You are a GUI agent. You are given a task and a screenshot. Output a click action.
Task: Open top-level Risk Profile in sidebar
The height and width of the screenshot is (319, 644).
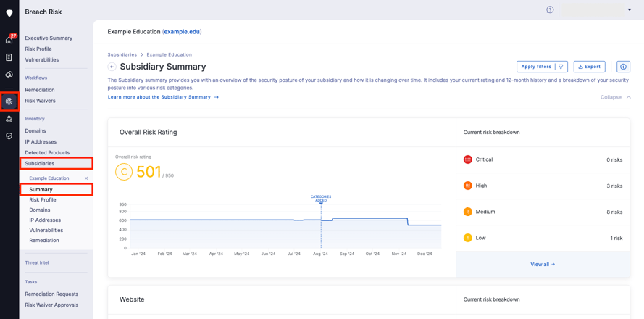(38, 49)
